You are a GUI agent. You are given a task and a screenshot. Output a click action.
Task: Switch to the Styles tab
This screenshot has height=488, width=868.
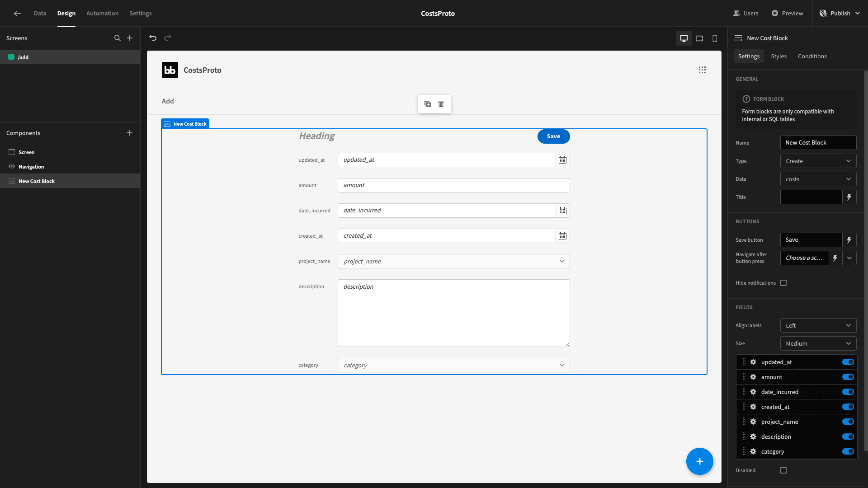click(778, 56)
